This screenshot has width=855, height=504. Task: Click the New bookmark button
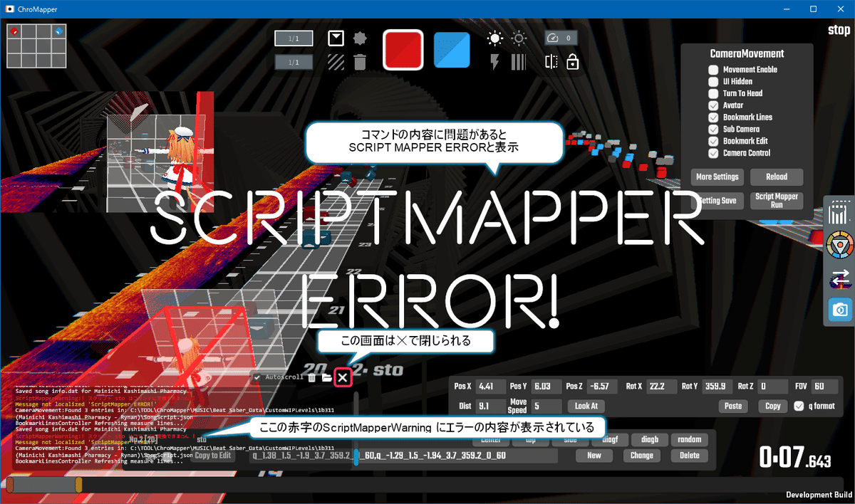[594, 456]
